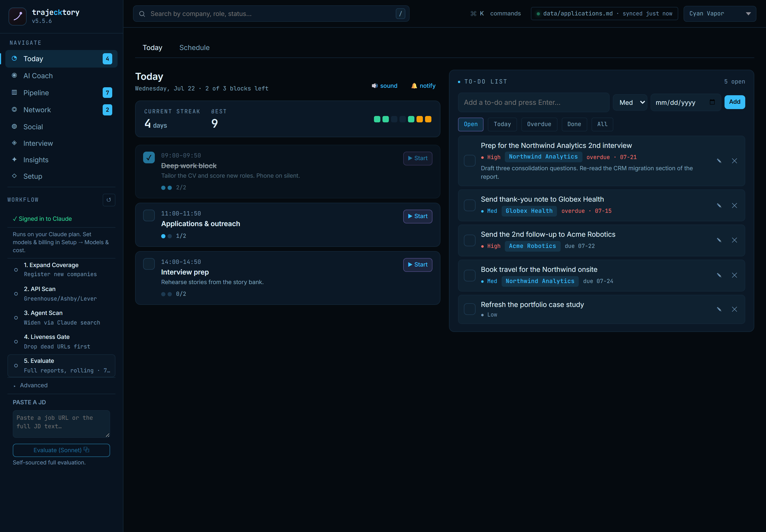Select workflow step 4. Liveness Gate

[61, 342]
